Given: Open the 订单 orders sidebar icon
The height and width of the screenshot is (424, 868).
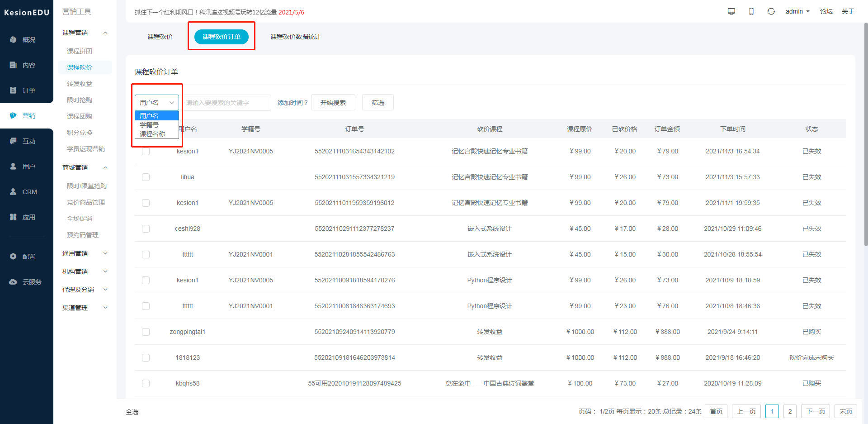Looking at the screenshot, I should pos(14,91).
